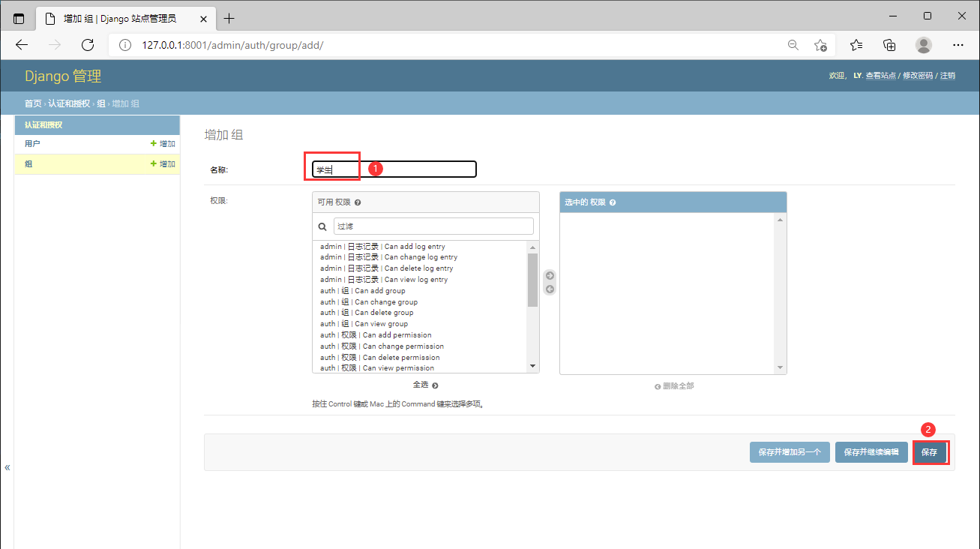Click help icon beside 可用 权限

pos(358,202)
